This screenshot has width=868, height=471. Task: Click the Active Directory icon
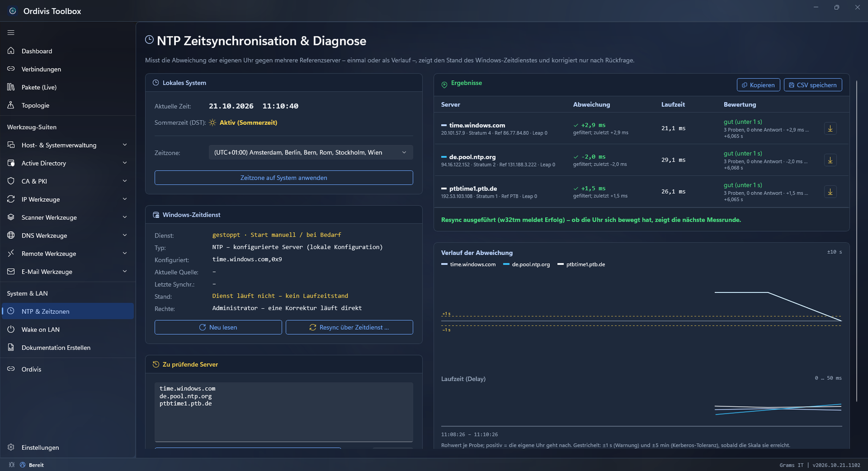tap(11, 163)
